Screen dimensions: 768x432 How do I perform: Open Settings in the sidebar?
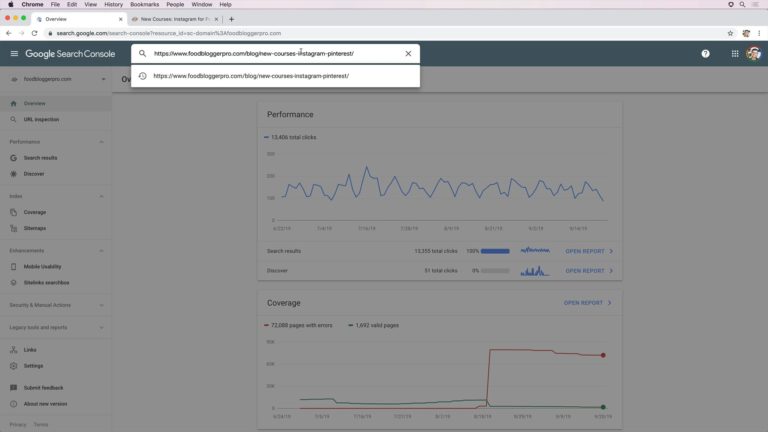click(x=55, y=366)
